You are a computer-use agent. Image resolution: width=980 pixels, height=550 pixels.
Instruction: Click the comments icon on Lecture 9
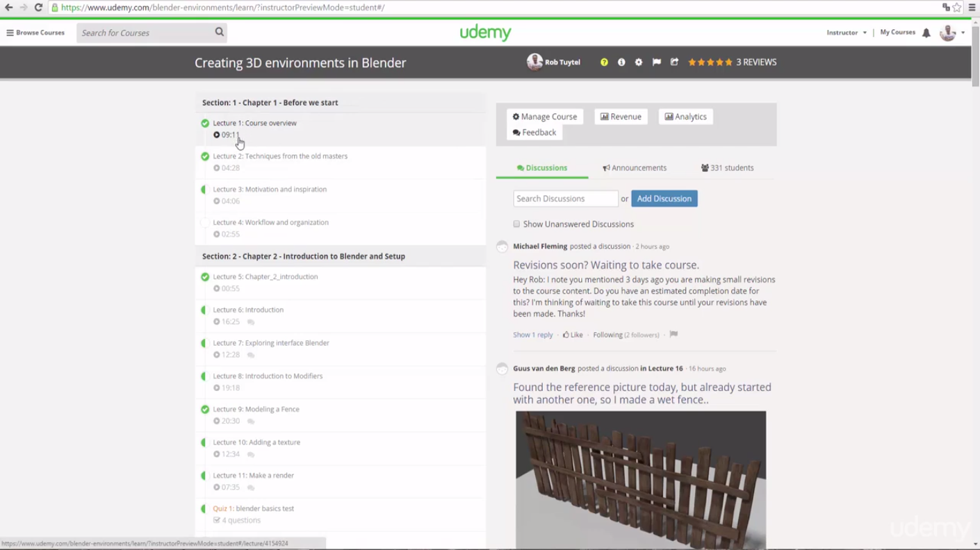[251, 422]
